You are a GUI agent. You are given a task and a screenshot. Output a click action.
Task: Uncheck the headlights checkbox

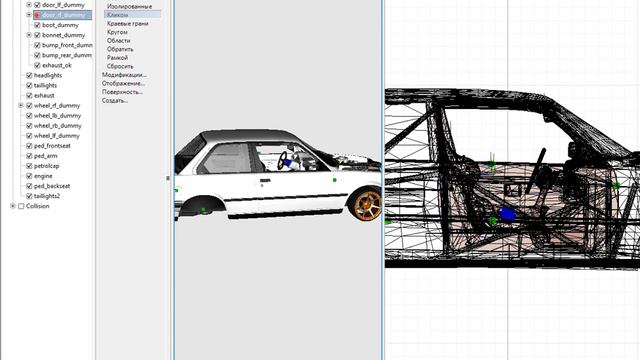point(29,76)
